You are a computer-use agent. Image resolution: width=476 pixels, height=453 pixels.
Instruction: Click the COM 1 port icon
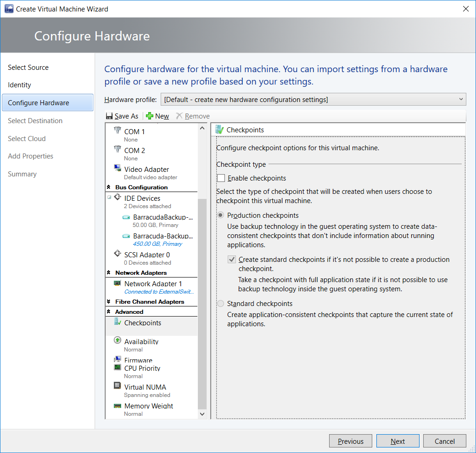[x=117, y=130]
